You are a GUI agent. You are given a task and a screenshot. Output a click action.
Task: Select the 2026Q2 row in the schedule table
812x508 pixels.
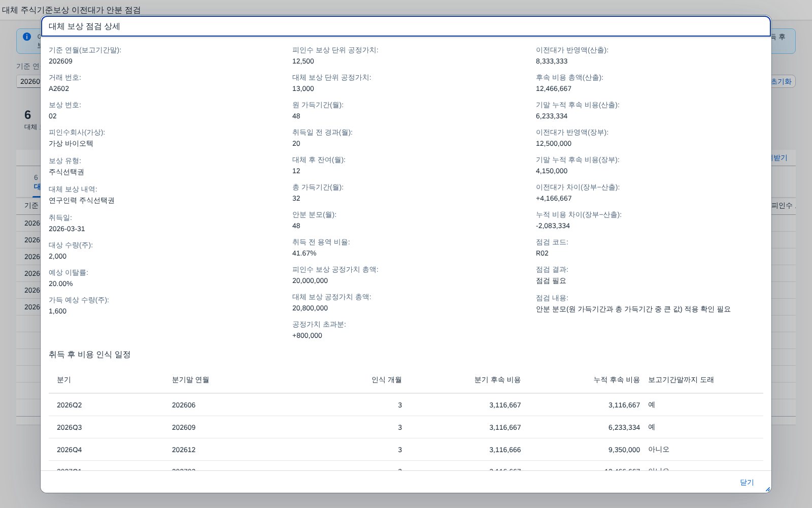pos(406,405)
